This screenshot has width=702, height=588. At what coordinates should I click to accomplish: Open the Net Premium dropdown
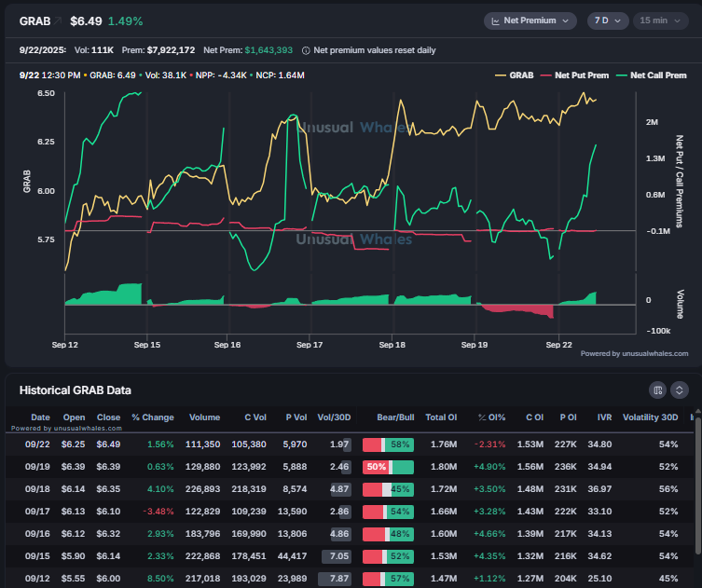click(530, 21)
